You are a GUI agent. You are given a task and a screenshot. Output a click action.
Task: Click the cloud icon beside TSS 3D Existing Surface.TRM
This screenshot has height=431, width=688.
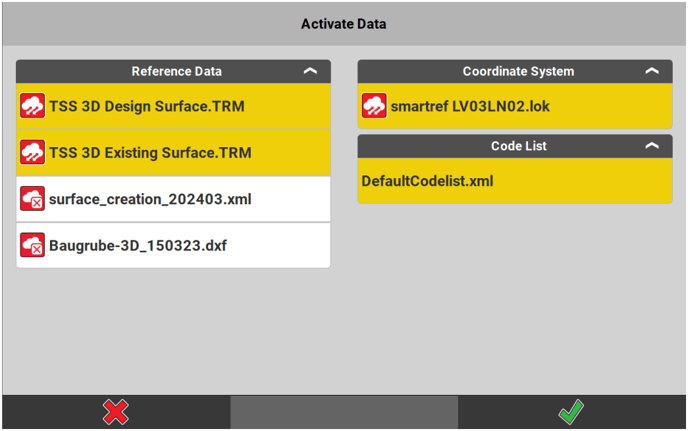pos(33,153)
